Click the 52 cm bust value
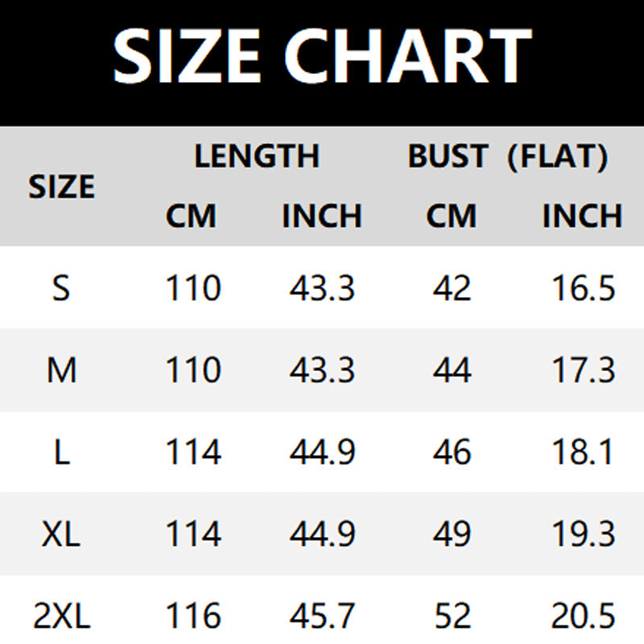This screenshot has height=644, width=644. 452,617
